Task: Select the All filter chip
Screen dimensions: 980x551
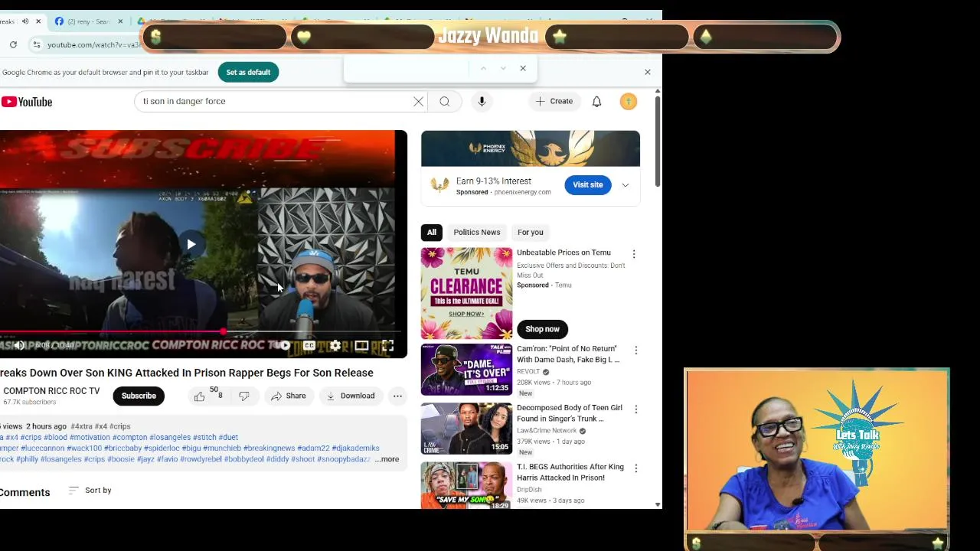Action: click(431, 232)
